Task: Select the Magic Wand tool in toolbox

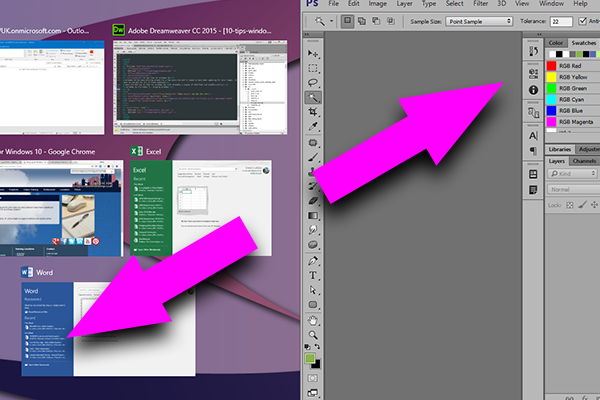Action: [313, 97]
